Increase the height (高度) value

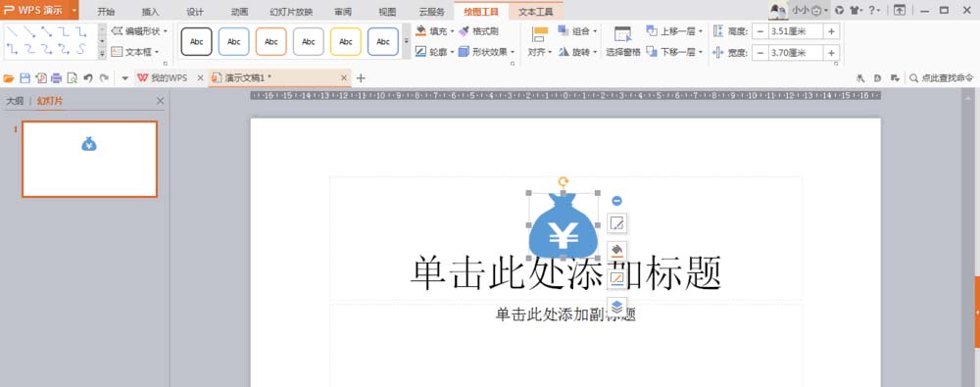(831, 31)
